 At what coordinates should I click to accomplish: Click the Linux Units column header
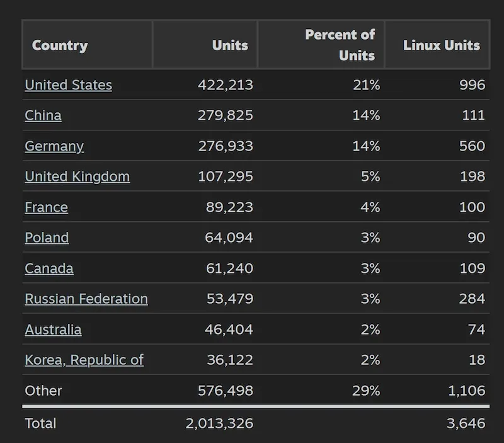(441, 45)
